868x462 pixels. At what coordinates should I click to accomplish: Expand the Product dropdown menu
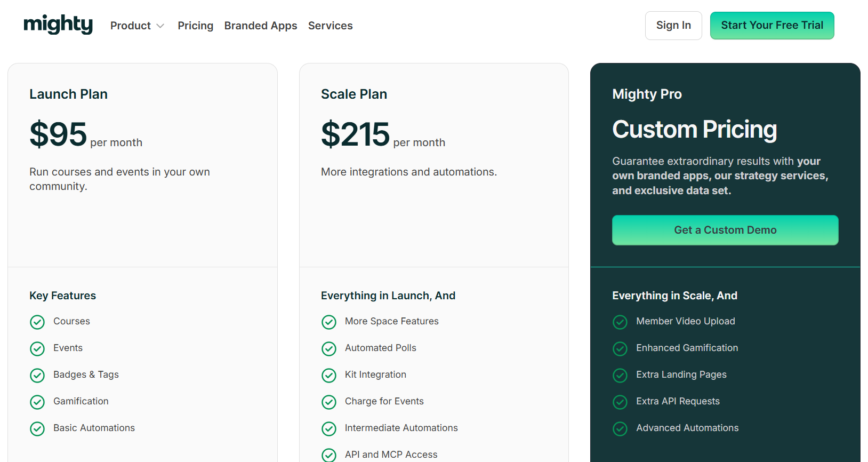(x=137, y=26)
